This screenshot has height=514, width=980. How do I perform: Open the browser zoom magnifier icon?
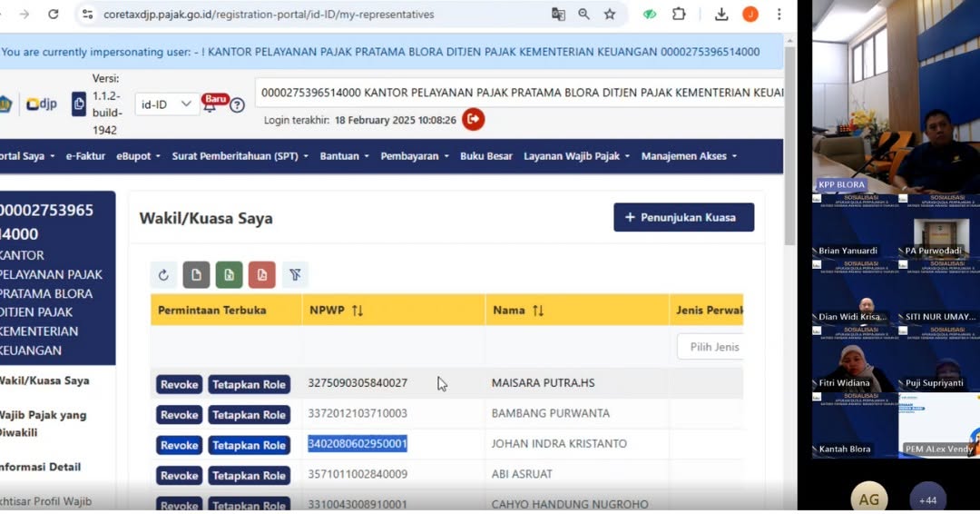coord(583,14)
